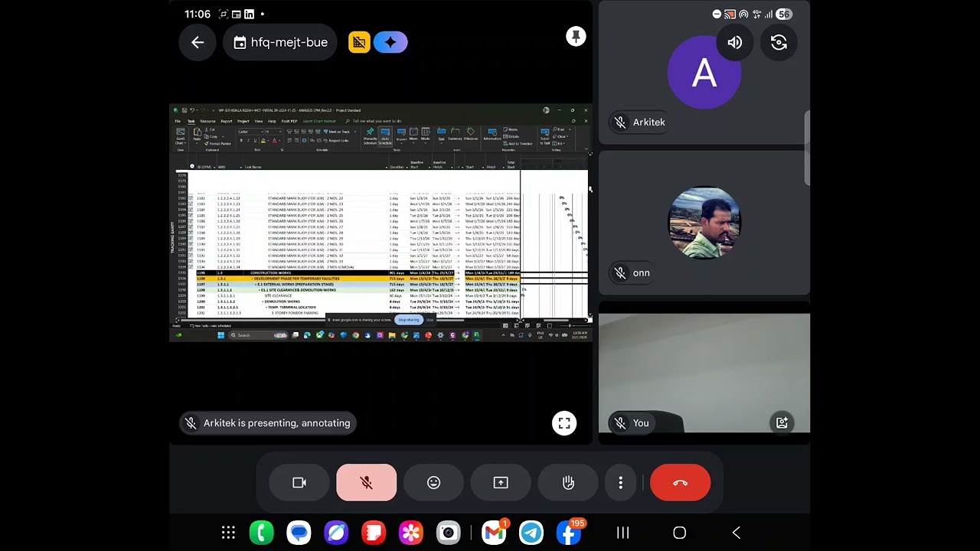Go to the home screen
Screen dimensions: 980x551
(680, 533)
